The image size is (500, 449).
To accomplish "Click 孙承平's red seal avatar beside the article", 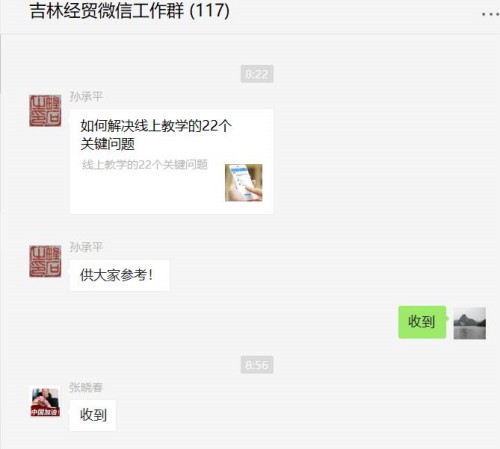I will (45, 111).
